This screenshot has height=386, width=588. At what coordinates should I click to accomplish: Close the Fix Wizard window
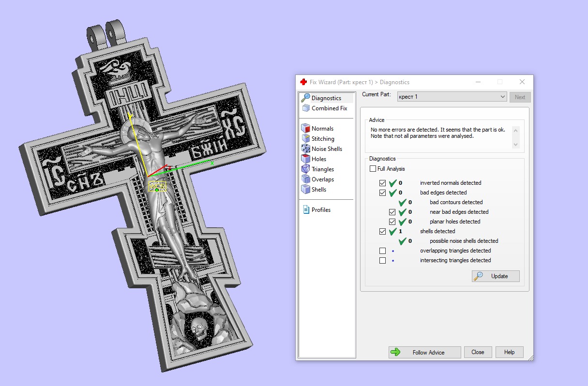522,82
